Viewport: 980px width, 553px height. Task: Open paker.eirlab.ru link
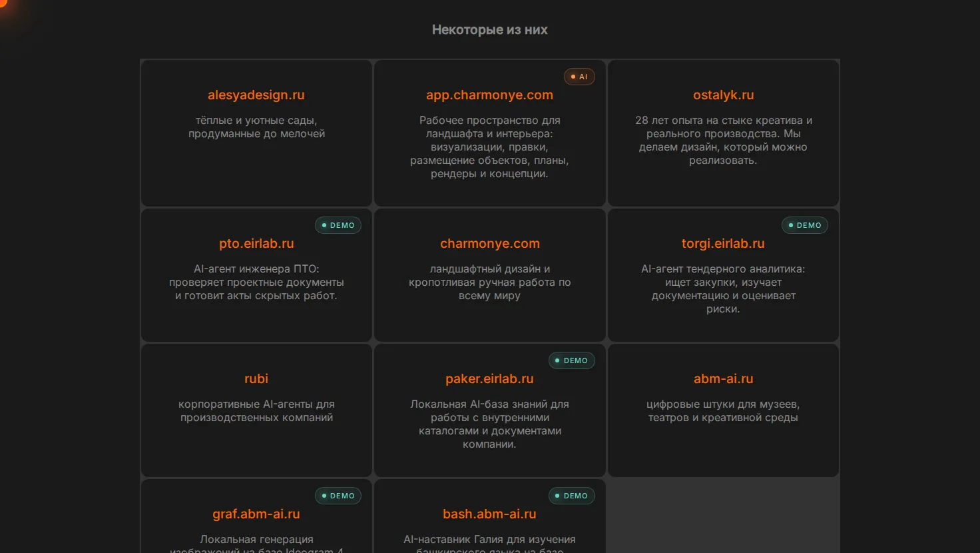tap(489, 378)
